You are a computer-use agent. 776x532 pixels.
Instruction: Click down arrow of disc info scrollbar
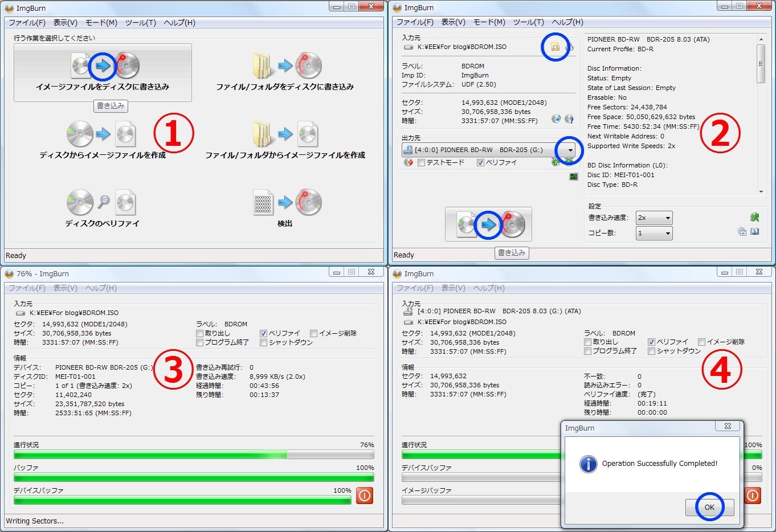[761, 192]
